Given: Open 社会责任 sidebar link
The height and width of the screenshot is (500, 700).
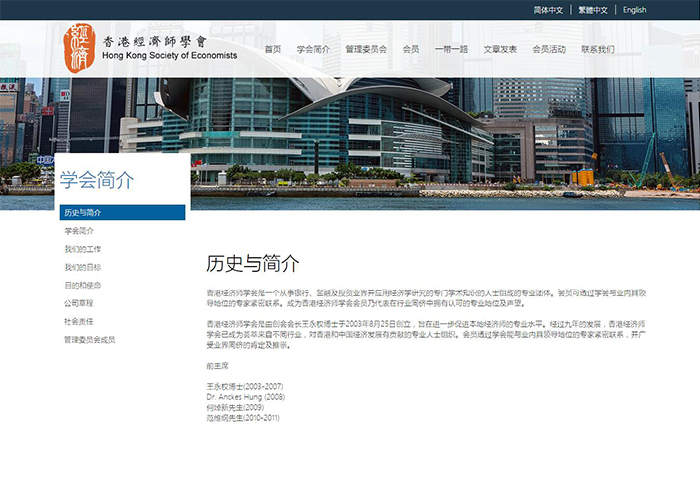Looking at the screenshot, I should point(79,321).
